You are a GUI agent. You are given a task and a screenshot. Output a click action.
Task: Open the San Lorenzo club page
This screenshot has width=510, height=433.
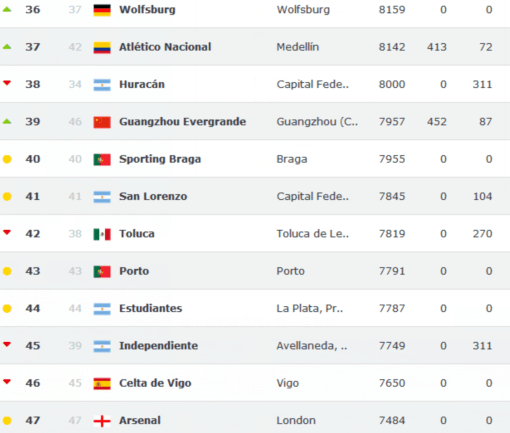click(153, 196)
